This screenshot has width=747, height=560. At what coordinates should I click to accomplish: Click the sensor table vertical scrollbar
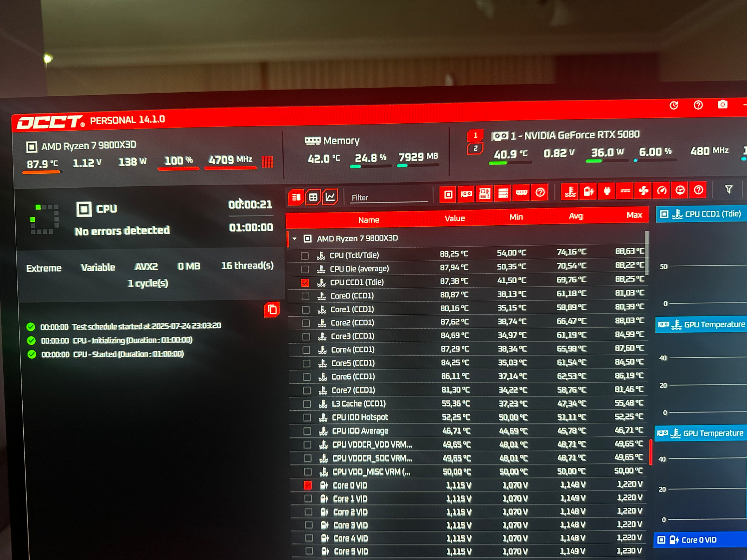click(647, 253)
